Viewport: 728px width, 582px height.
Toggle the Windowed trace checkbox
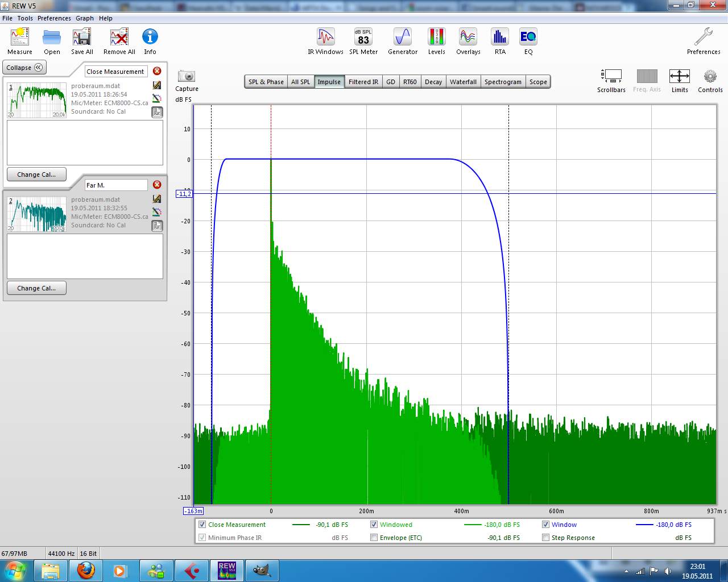(x=374, y=525)
